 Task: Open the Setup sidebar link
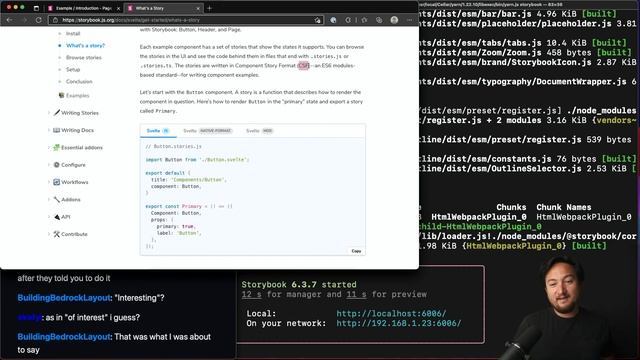pos(73,69)
